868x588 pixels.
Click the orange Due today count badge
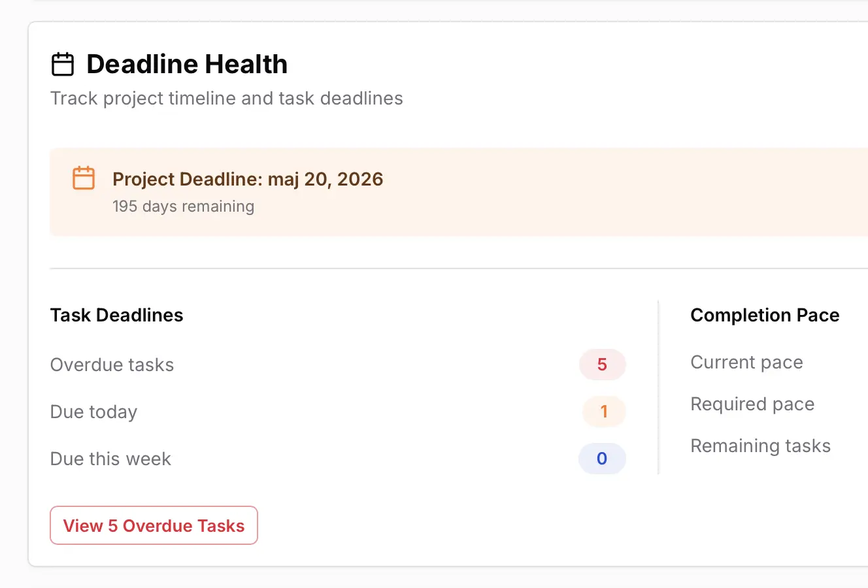coord(604,412)
